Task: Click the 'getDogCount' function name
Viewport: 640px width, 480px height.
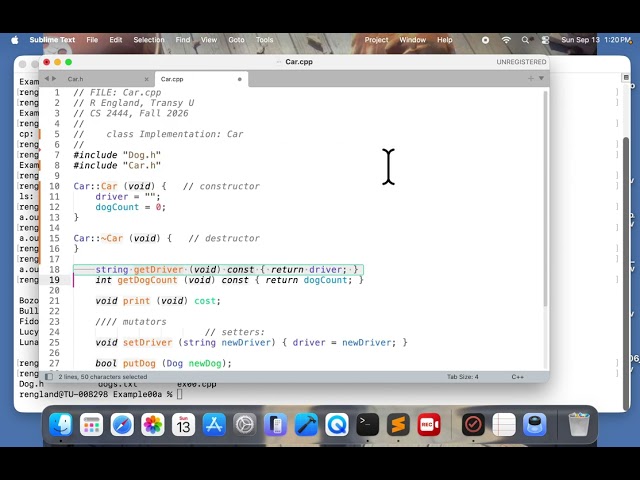Action: click(x=147, y=280)
